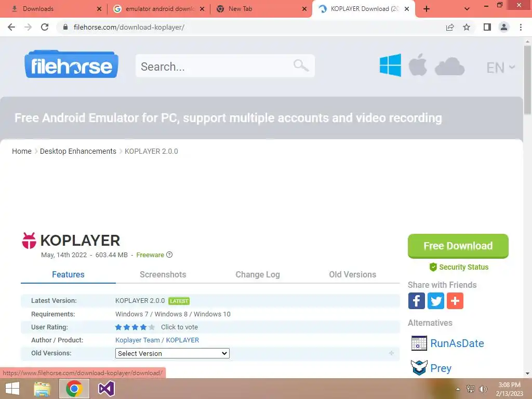
Task: Switch to the Screenshots tab
Action: click(163, 274)
